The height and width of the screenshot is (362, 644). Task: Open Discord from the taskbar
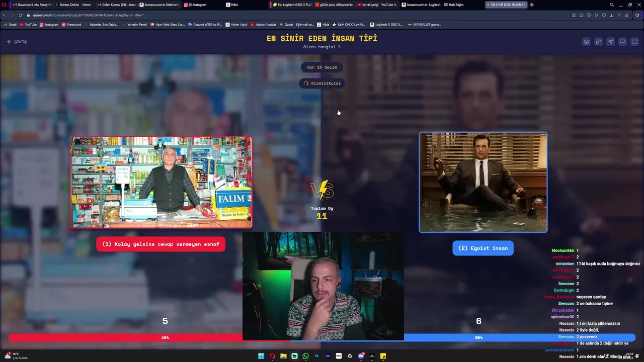[361, 356]
